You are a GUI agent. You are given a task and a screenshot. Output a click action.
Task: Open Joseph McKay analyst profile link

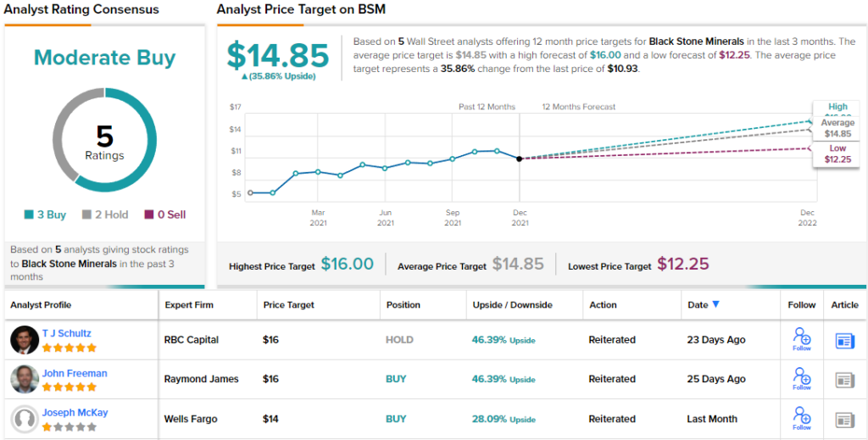click(75, 413)
